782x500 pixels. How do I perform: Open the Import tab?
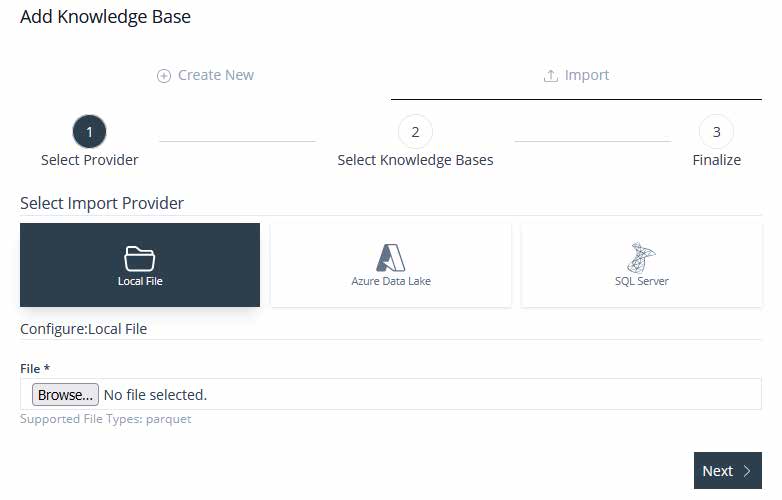(577, 75)
